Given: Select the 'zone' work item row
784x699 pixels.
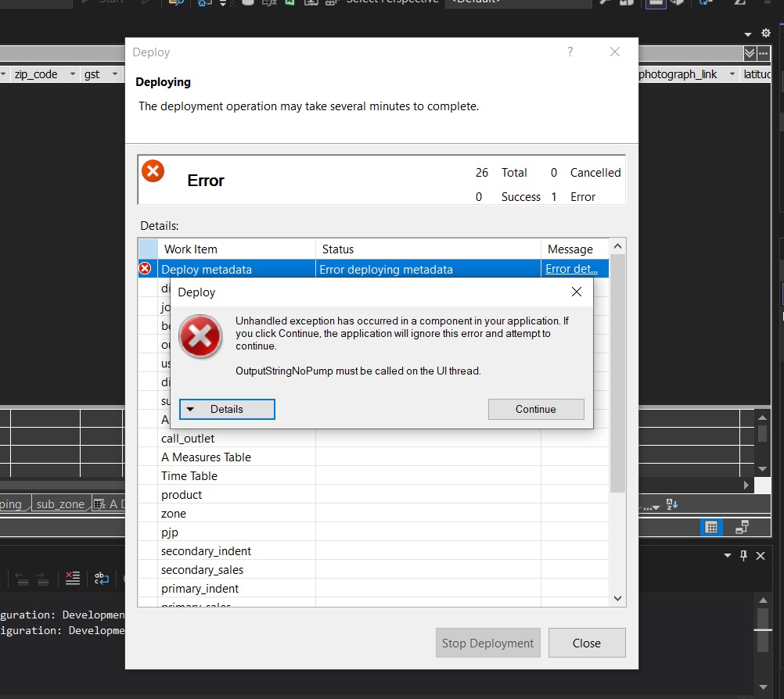Looking at the screenshot, I should click(373, 514).
